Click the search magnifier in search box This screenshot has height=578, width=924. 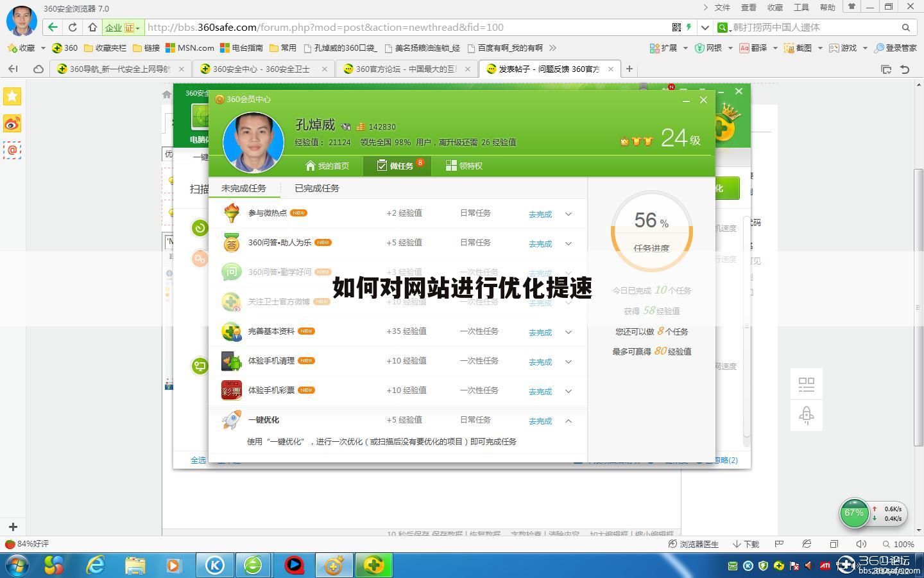(906, 28)
